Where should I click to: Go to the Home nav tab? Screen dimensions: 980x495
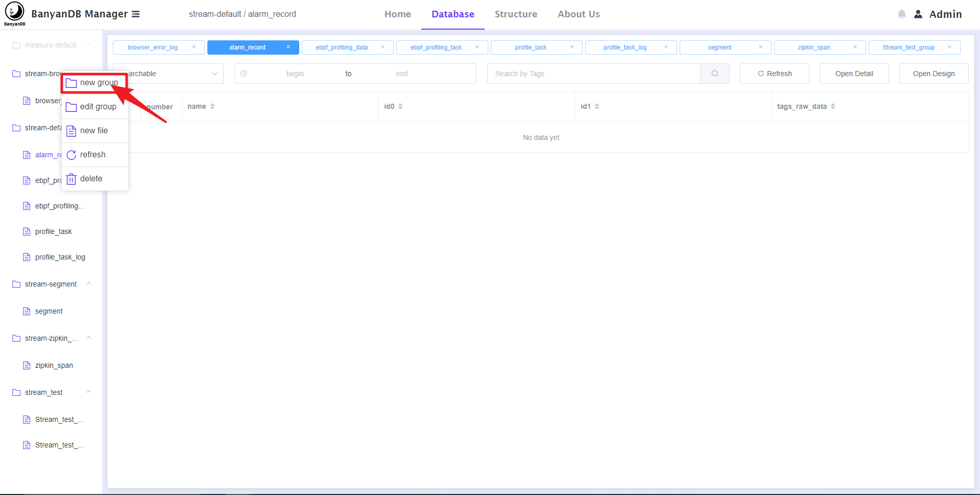point(398,14)
